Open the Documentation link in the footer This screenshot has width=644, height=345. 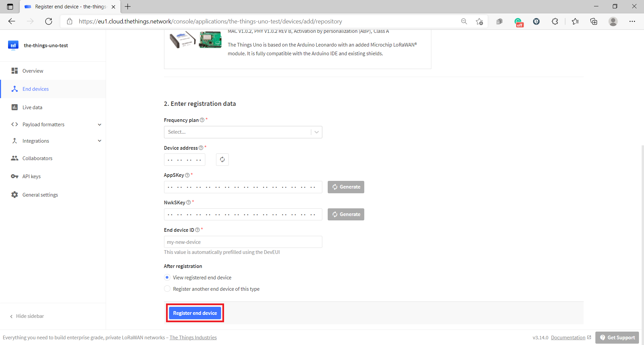pos(569,337)
